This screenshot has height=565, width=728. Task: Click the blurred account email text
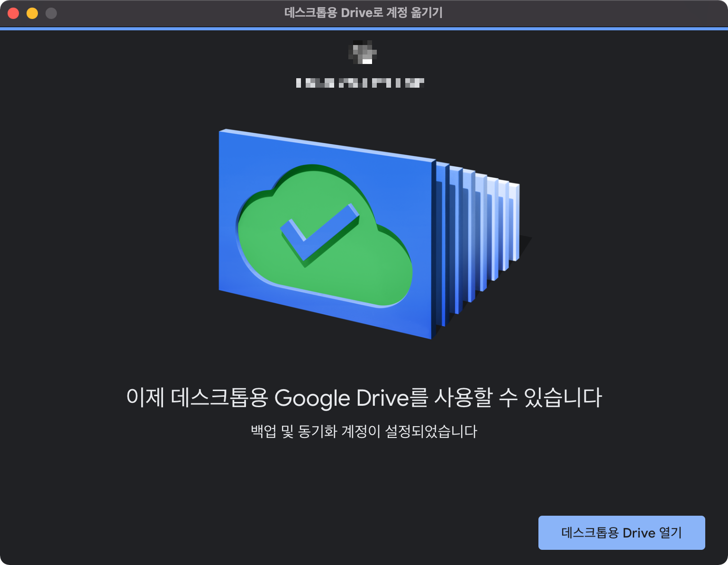click(360, 83)
